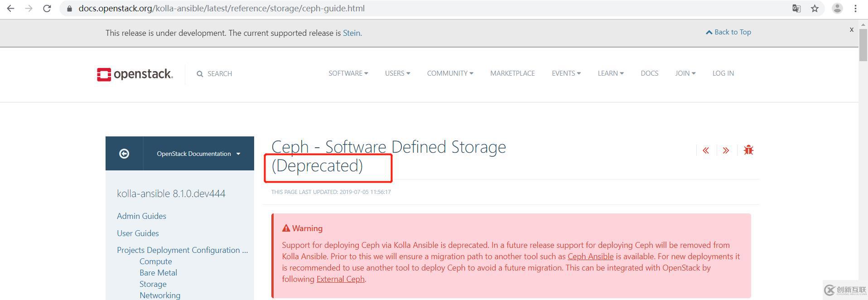Click the browser forward arrow

29,9
